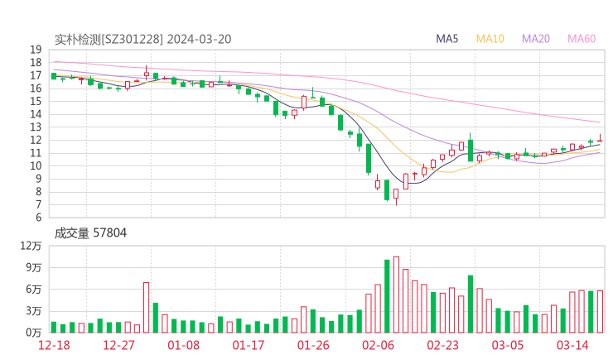Click the 成交量 57804 volume label
Viewport: 613px width, 364px height.
(90, 233)
